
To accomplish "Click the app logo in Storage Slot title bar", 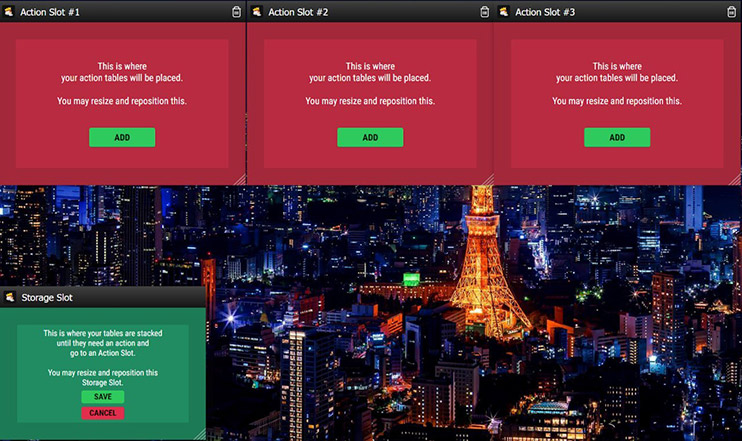I will [x=10, y=297].
